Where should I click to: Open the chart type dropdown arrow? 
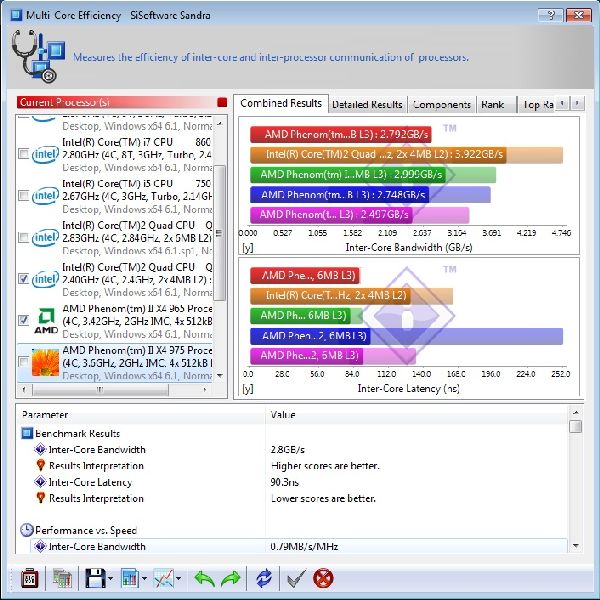coord(144,579)
